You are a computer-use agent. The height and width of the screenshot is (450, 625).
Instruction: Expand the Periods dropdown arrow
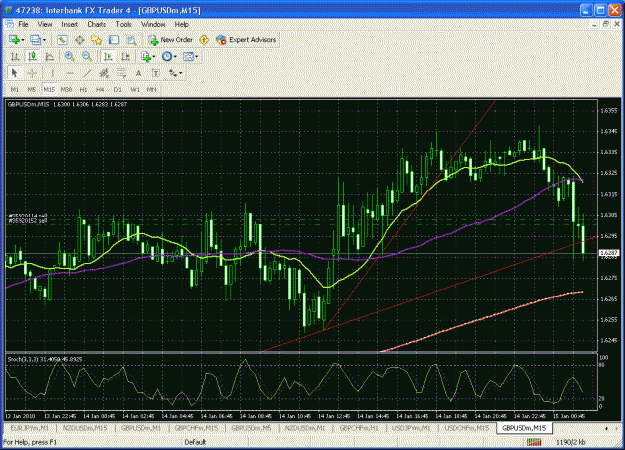(x=175, y=57)
